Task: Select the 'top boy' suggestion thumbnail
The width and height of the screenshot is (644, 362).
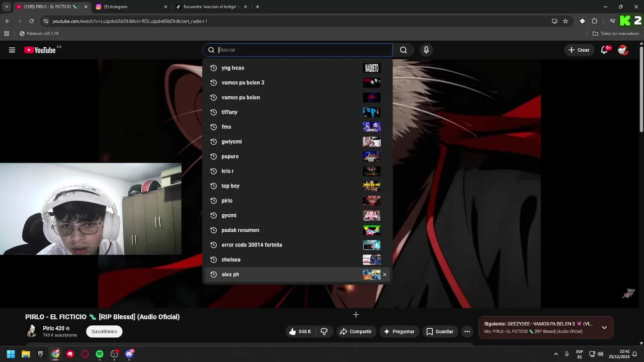Action: tap(372, 186)
